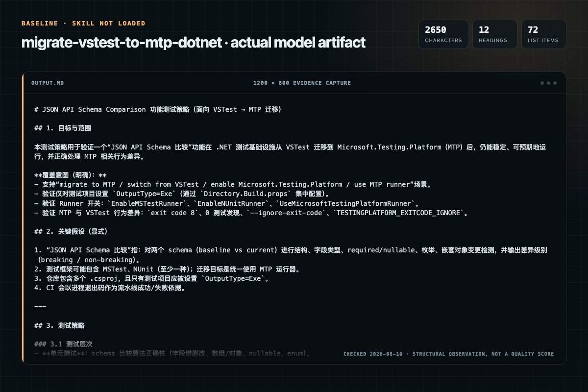588x392 pixels.
Task: Click the 2650 characters stat card
Action: coord(443,34)
